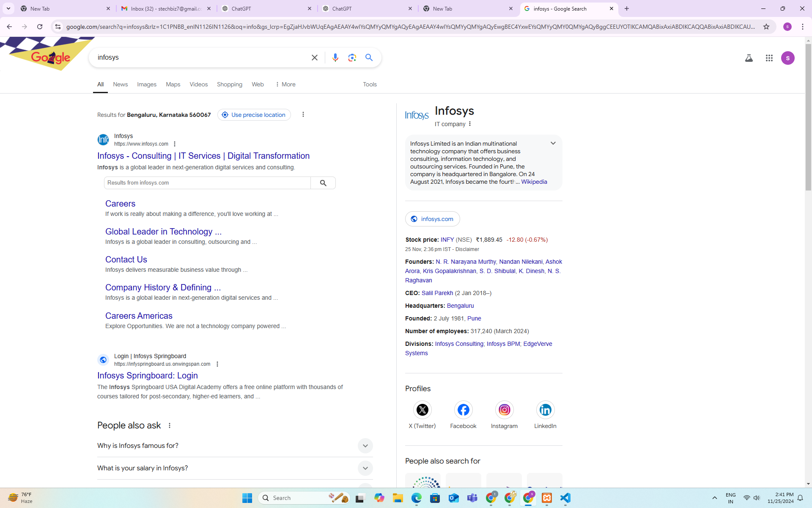Bookmark this page with star icon

[x=766, y=27]
